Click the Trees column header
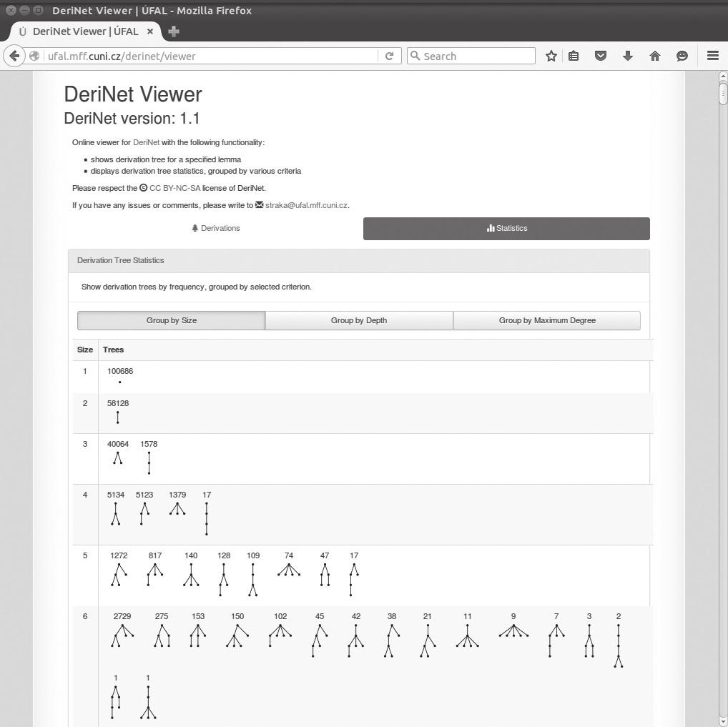728x727 pixels. point(113,350)
